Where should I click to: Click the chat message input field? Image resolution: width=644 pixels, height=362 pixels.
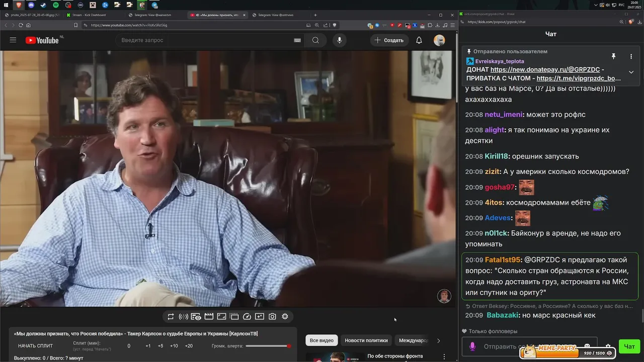[529, 346]
